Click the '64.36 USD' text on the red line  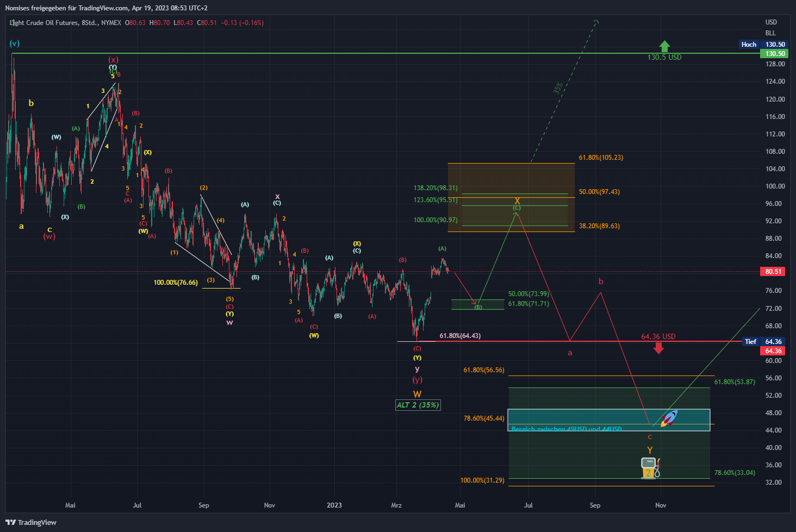(x=658, y=336)
